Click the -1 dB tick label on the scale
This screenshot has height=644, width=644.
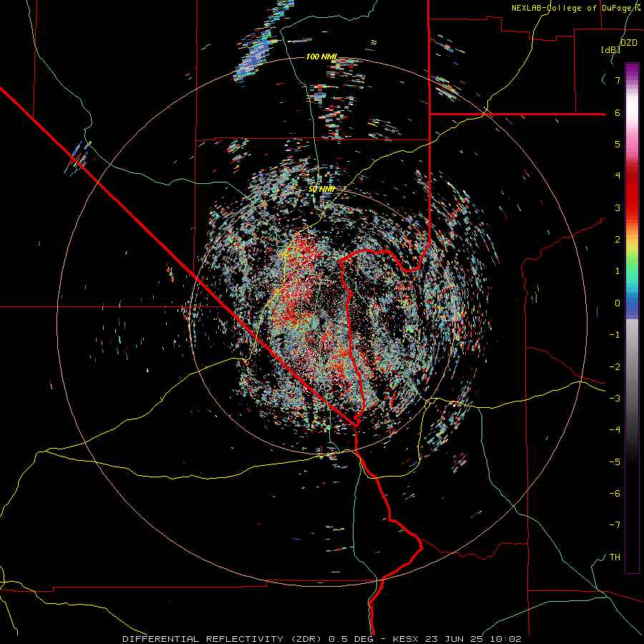[x=615, y=335]
